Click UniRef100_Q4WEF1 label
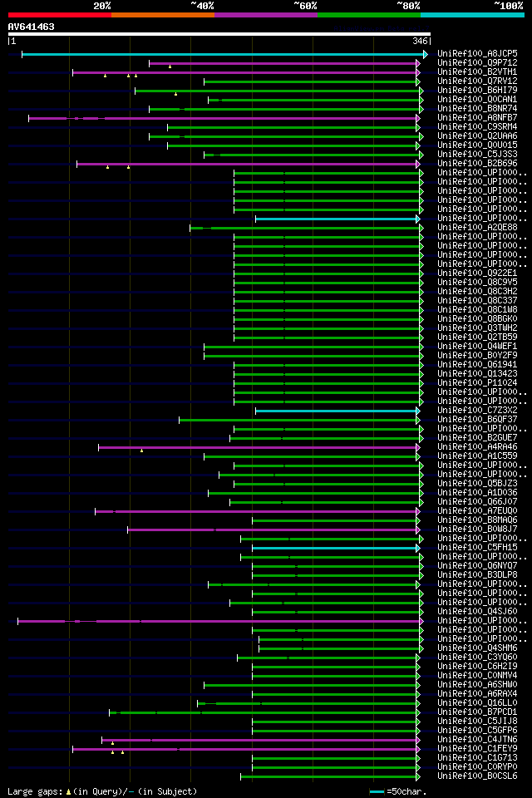 477,347
